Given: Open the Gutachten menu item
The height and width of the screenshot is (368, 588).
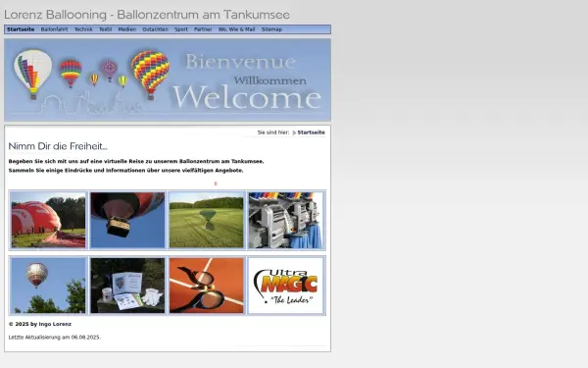Looking at the screenshot, I should tap(155, 29).
